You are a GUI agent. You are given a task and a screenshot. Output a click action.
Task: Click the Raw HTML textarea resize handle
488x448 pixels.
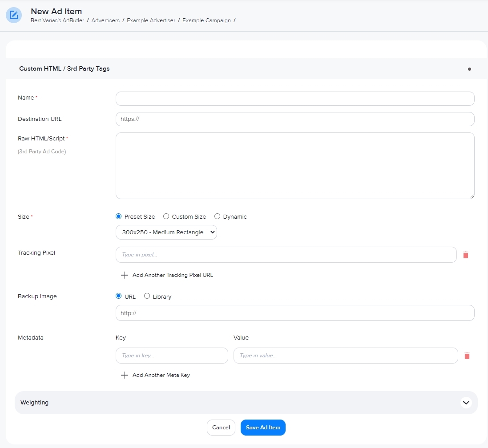click(x=472, y=196)
